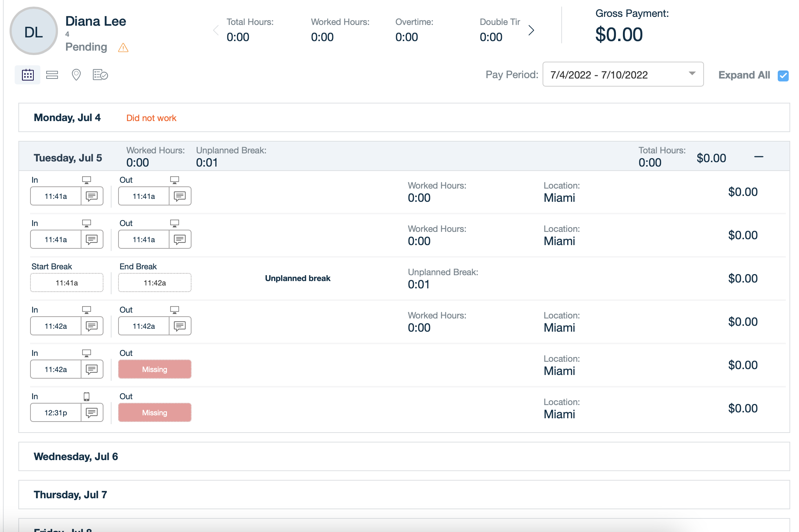
Task: Expand the Wednesday, Jul 6 row
Action: pyautogui.click(x=75, y=456)
